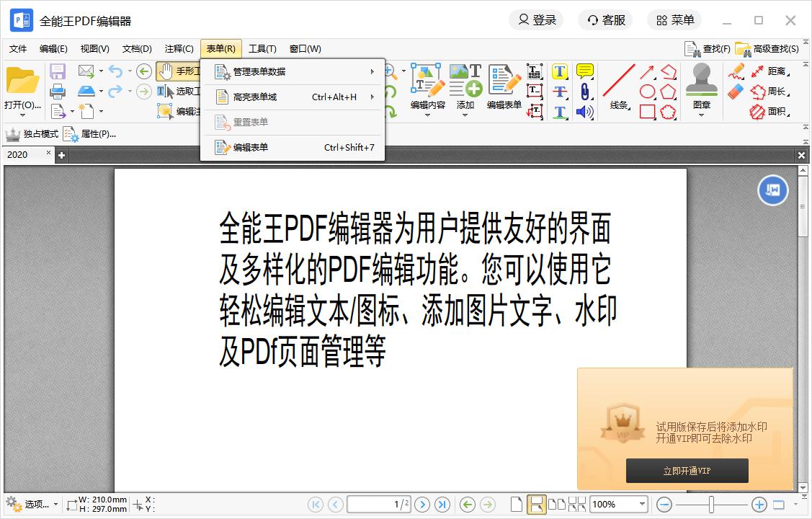Expand the Manage Form Data (管理表单数据) submenu
This screenshot has width=812, height=519.
pyautogui.click(x=293, y=71)
